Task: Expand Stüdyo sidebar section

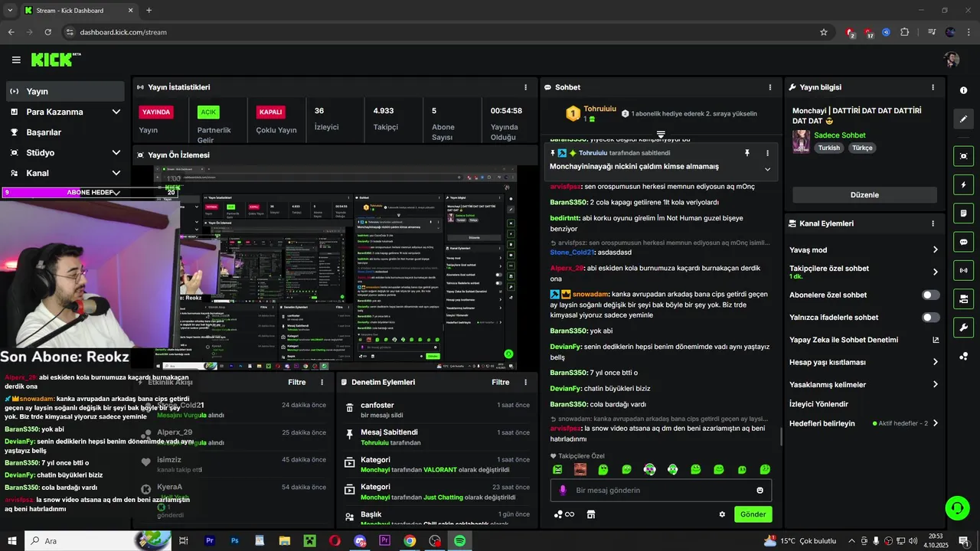Action: point(116,152)
